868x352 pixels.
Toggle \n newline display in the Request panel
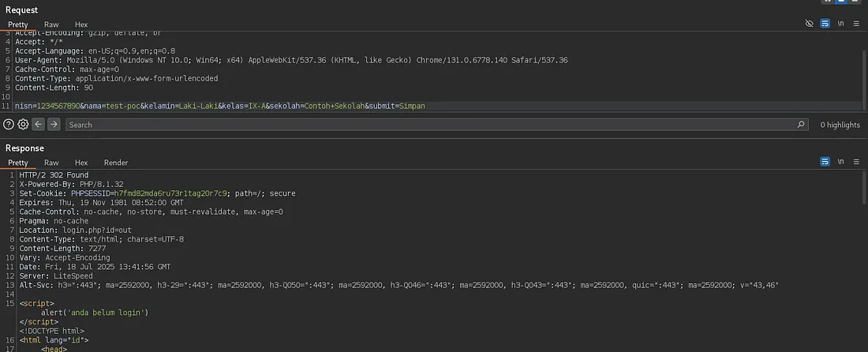coord(841,24)
